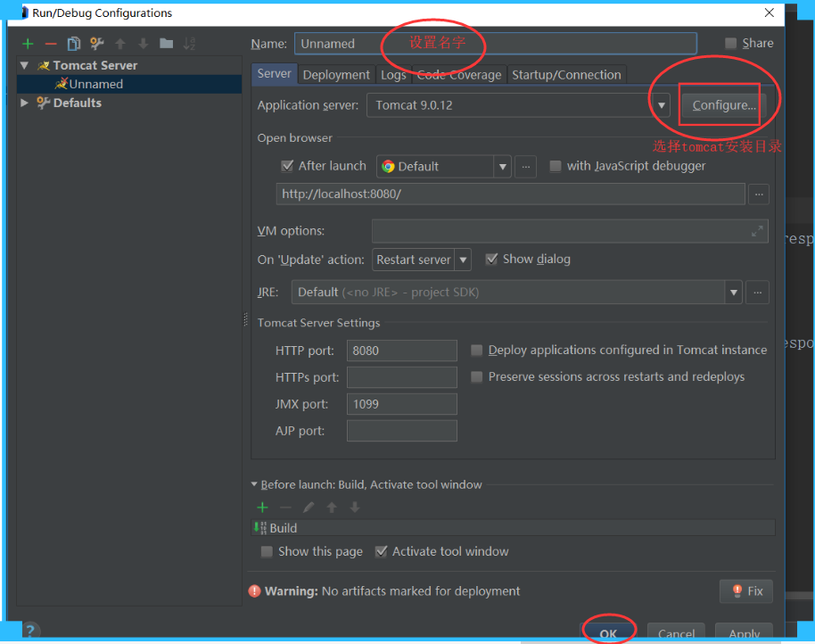Switch to Code Coverage tab

tap(459, 75)
